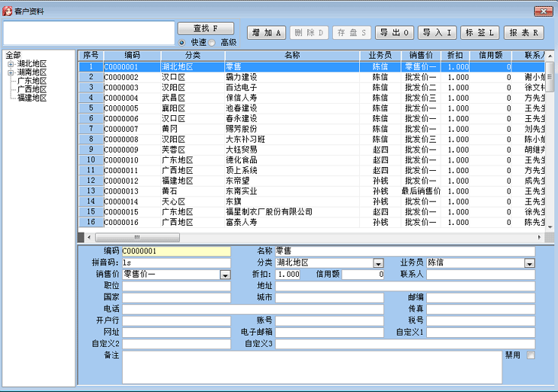Image resolution: width=558 pixels, height=392 pixels.
Task: Click the table scroll-left arrow
Action: click(x=89, y=237)
